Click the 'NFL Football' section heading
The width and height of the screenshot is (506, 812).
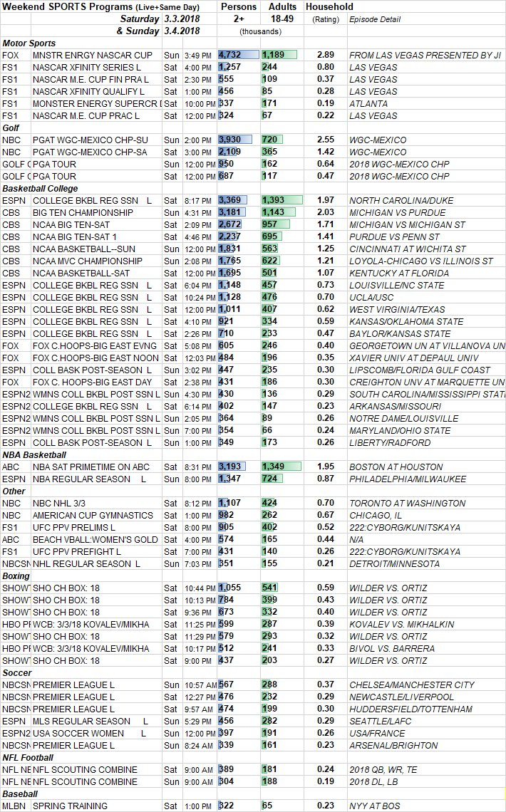(x=28, y=758)
